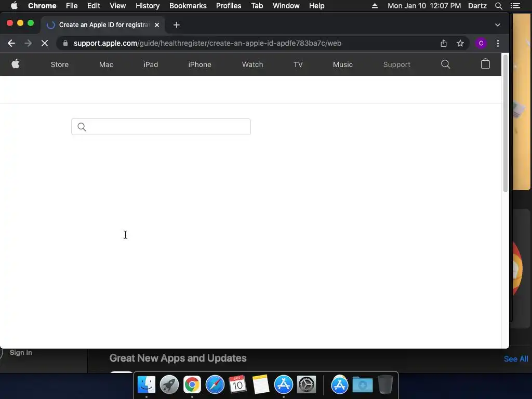Open the Window menu
This screenshot has width=532, height=399.
[x=286, y=6]
